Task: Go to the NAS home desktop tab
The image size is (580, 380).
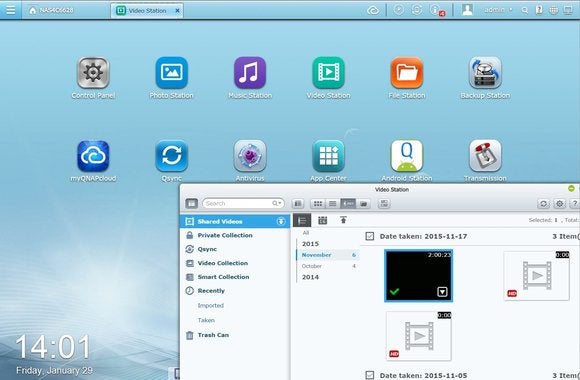Action: [51, 10]
